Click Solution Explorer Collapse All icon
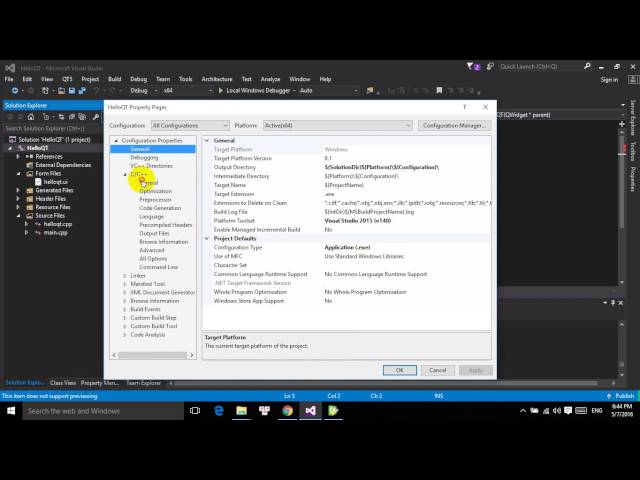The height and width of the screenshot is (480, 640). (x=72, y=117)
